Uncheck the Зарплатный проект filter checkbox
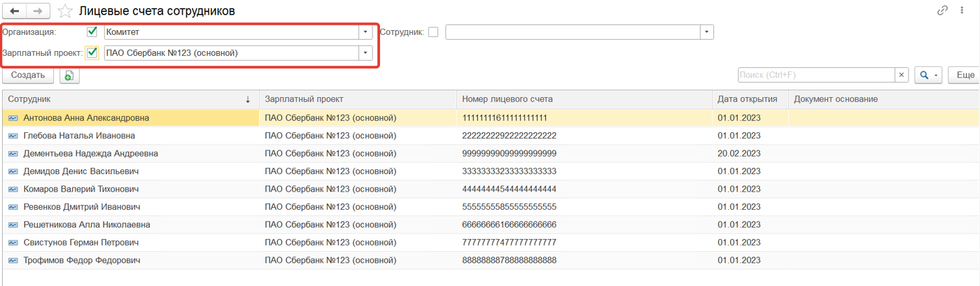 tap(92, 52)
